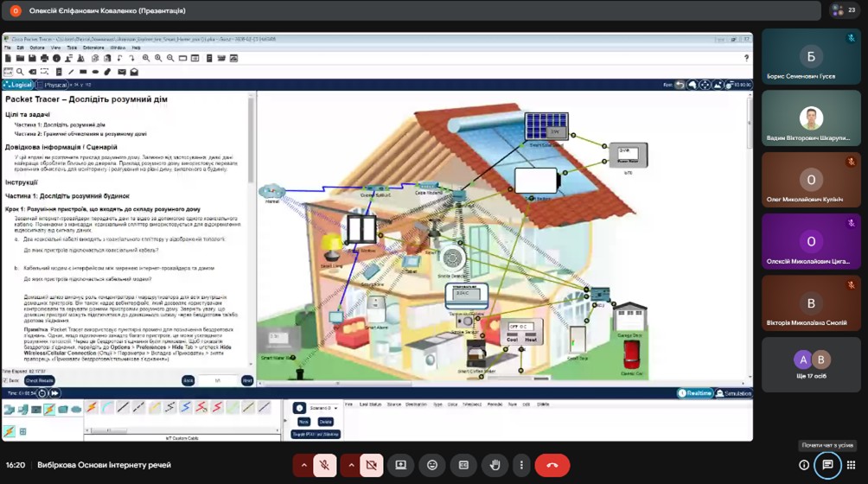This screenshot has width=868, height=484.
Task: Turn on the camera in Meet
Action: click(372, 465)
